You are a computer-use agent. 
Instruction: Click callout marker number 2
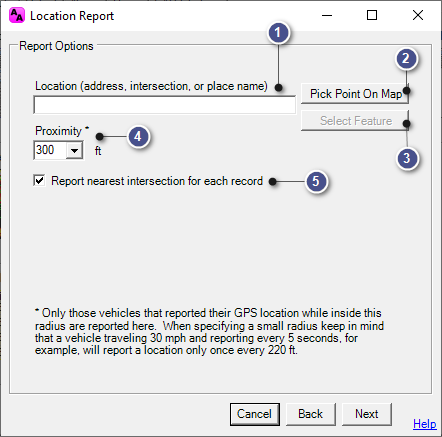[x=406, y=59]
